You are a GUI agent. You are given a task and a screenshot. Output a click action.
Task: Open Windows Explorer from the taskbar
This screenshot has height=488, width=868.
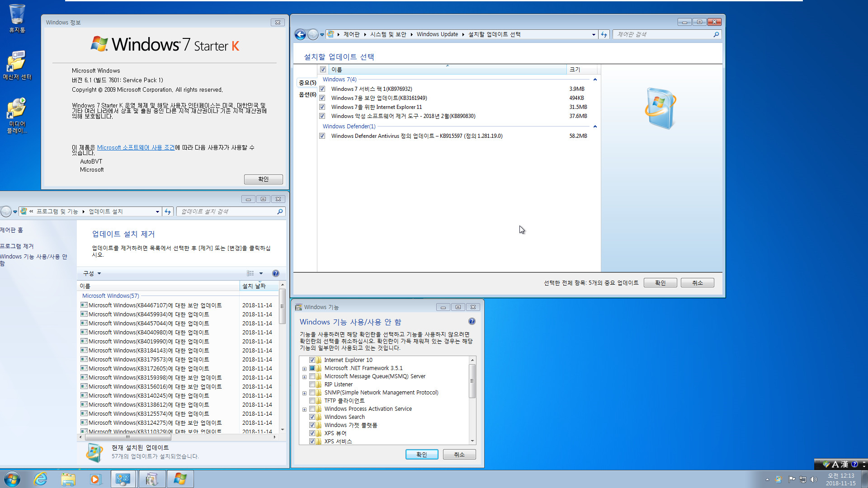pyautogui.click(x=68, y=479)
